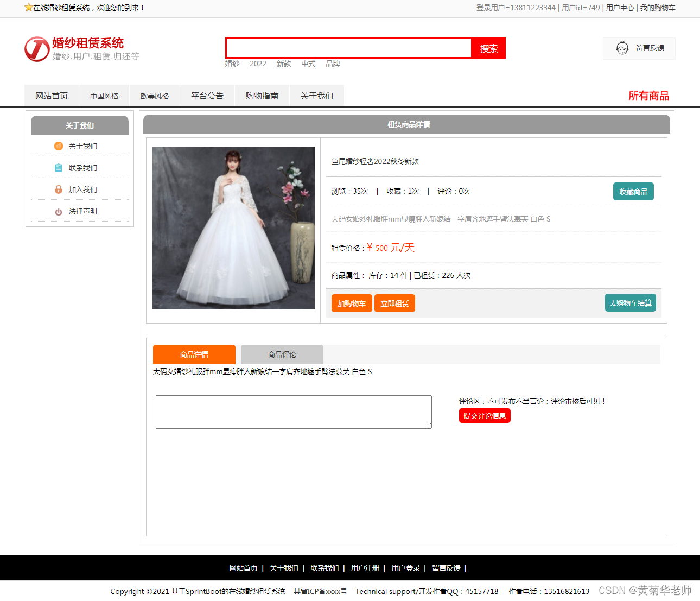The image size is (700, 601).
Task: Click 去购物车结算 checkout button
Action: point(630,302)
